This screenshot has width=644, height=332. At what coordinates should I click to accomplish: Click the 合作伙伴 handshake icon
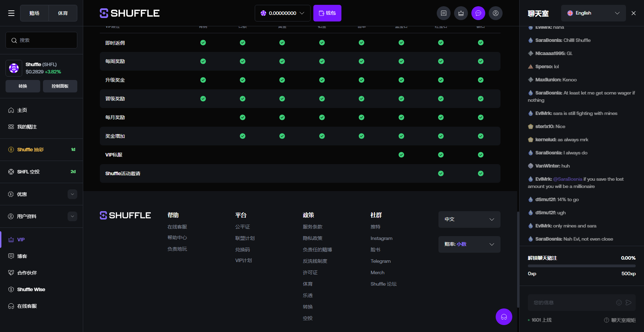coord(11,273)
